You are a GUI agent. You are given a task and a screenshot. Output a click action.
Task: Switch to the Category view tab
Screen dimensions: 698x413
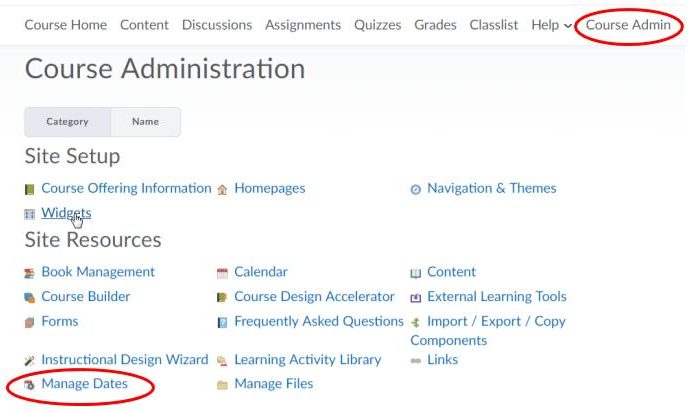[68, 121]
